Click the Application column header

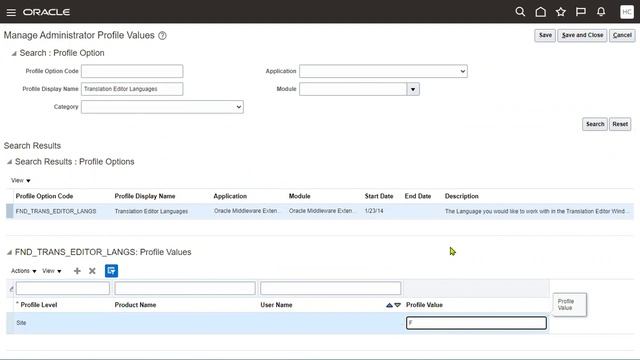[230, 196]
